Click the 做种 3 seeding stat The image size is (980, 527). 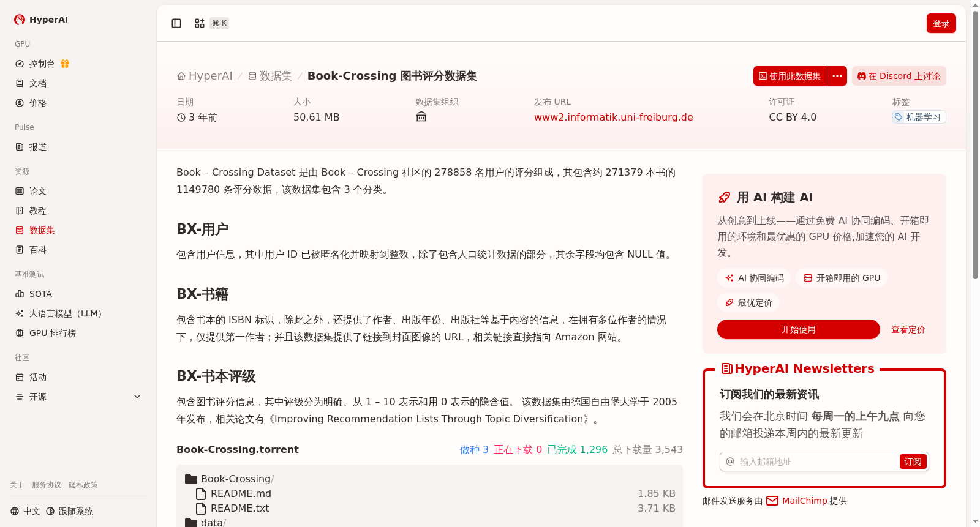coord(474,449)
